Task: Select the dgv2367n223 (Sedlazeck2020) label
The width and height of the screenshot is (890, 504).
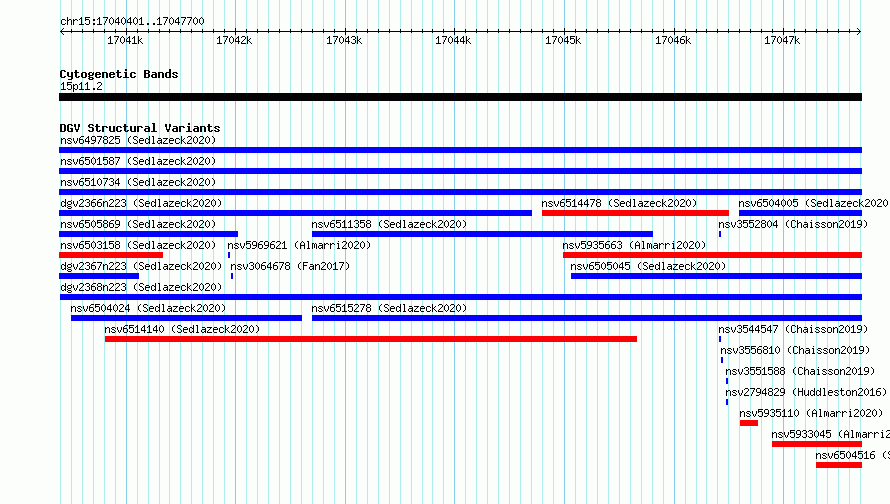Action: (141, 266)
